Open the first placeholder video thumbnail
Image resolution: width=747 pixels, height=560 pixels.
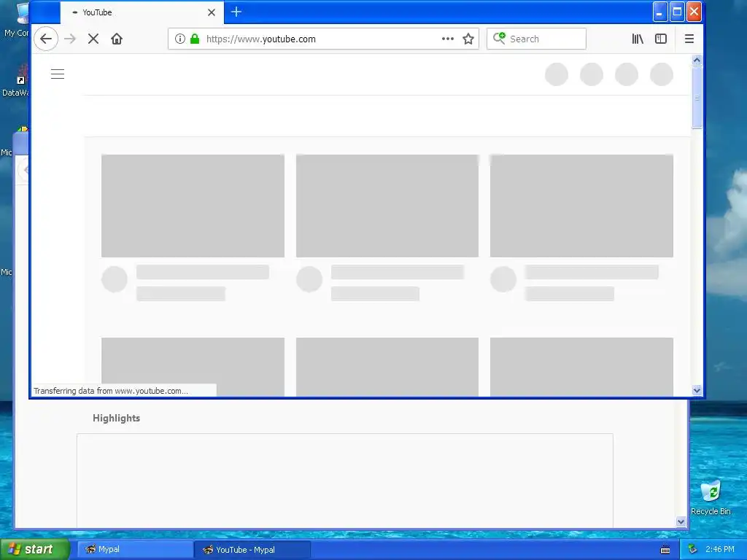coord(193,206)
